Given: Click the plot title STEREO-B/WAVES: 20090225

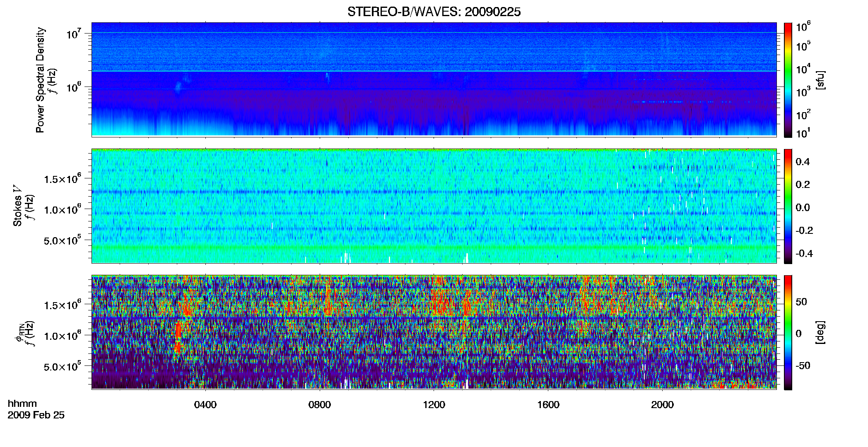Looking at the screenshot, I should 434,12.
